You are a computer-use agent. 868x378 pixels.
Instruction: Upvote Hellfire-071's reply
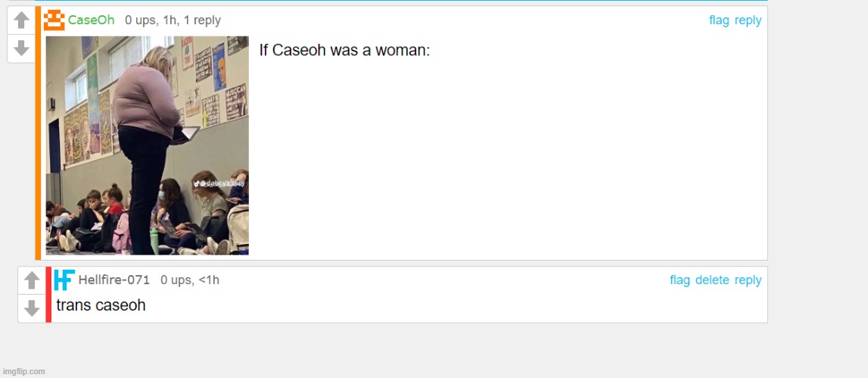click(32, 280)
